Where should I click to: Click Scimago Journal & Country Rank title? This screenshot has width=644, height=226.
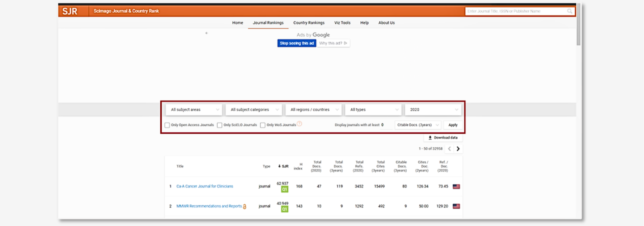coord(126,11)
